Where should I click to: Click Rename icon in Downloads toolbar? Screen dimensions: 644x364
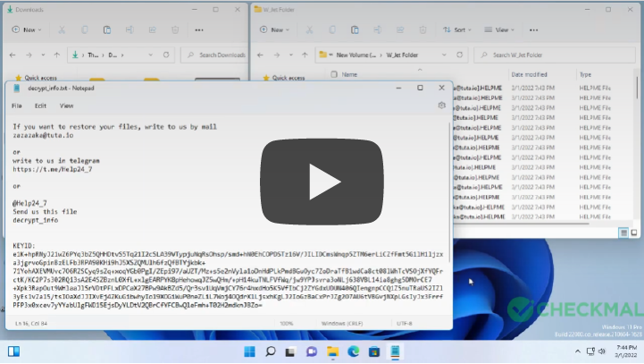[130, 30]
